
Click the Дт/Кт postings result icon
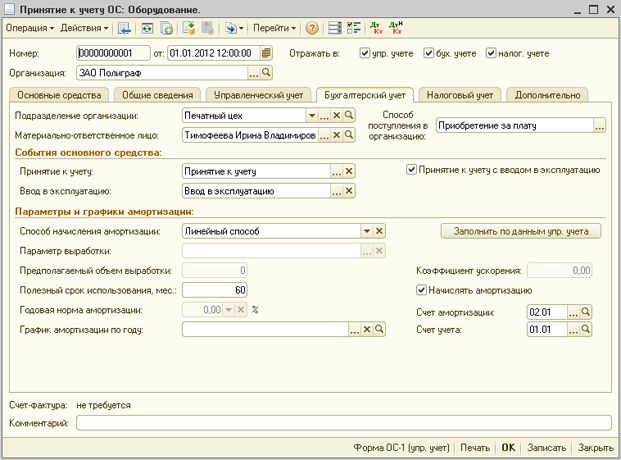click(x=376, y=28)
